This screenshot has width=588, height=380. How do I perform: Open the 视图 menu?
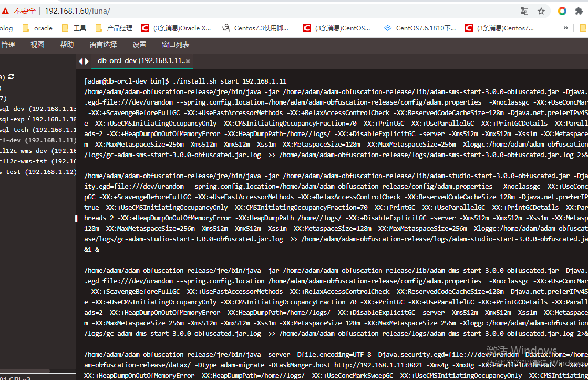tap(37, 45)
